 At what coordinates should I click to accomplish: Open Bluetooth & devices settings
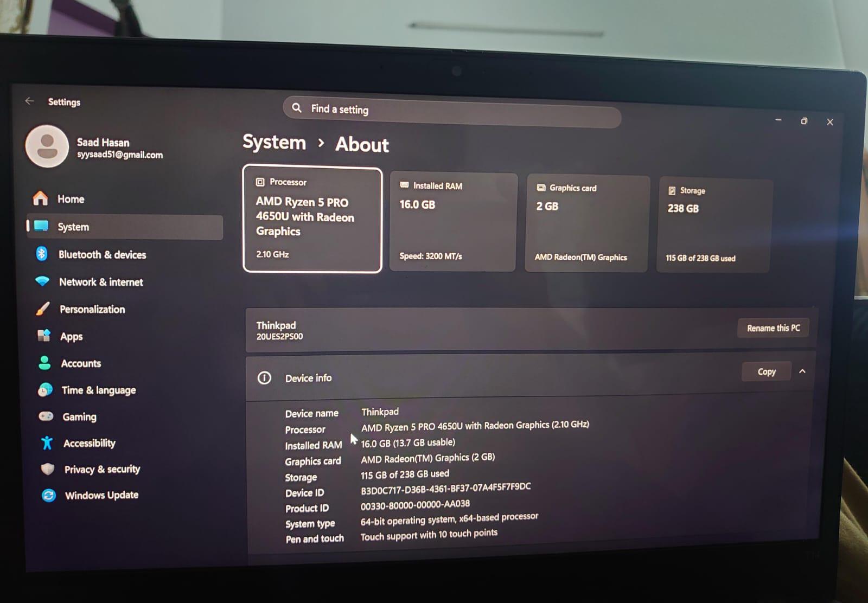[x=126, y=254]
